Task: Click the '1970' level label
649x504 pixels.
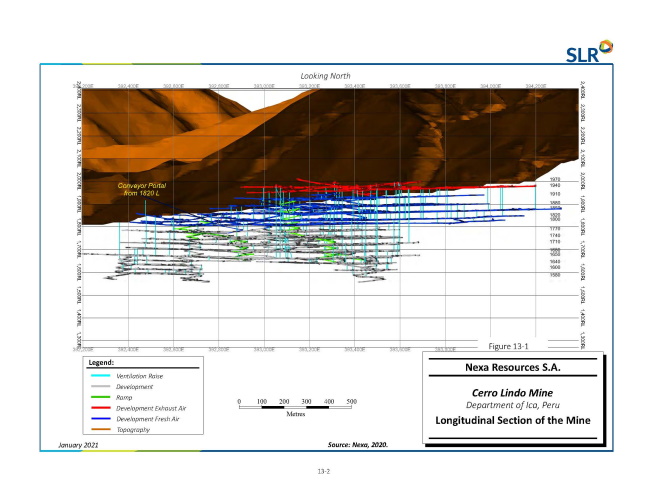Action: (555, 179)
